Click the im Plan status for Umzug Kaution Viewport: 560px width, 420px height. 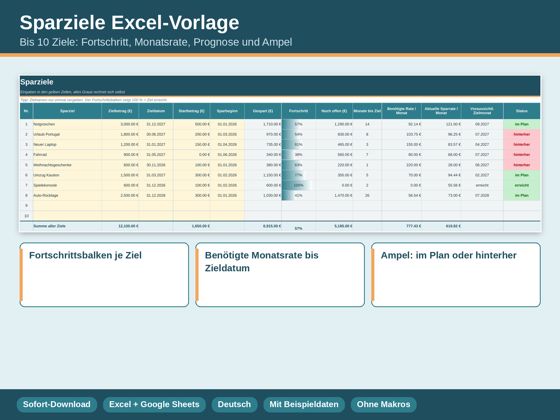(x=522, y=175)
